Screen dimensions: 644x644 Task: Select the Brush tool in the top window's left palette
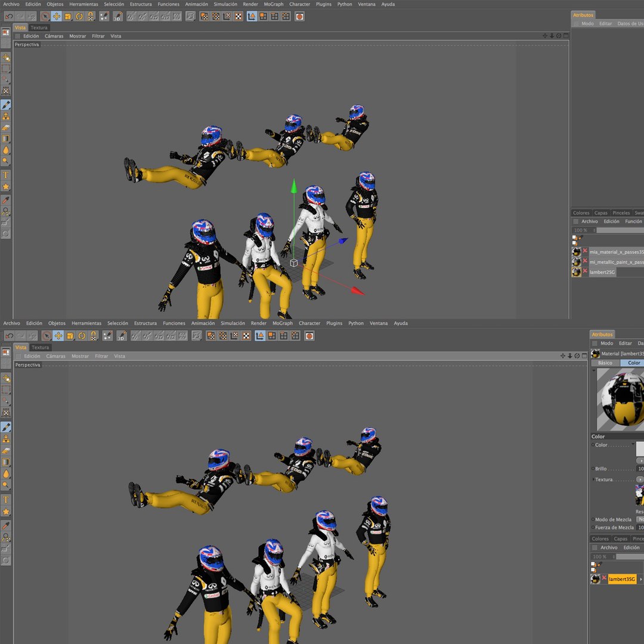[x=6, y=105]
